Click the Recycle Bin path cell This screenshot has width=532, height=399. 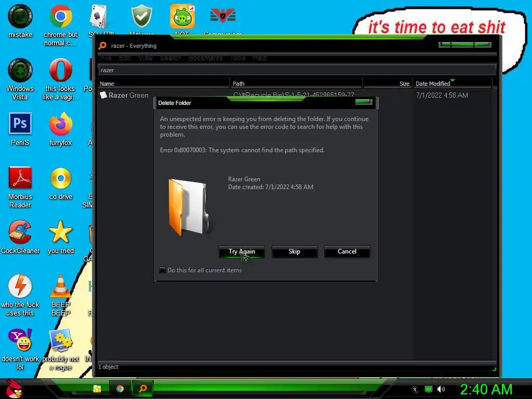[x=294, y=95]
